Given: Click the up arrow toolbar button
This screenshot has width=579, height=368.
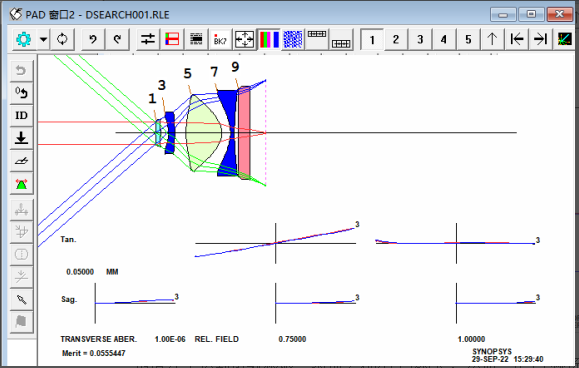Looking at the screenshot, I should pyautogui.click(x=492, y=39).
